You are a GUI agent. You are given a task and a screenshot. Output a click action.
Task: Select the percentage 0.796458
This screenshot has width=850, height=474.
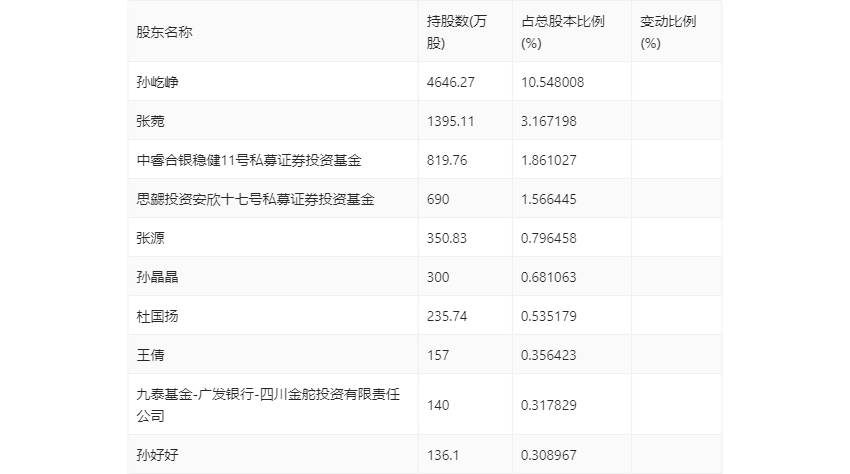[549, 238]
